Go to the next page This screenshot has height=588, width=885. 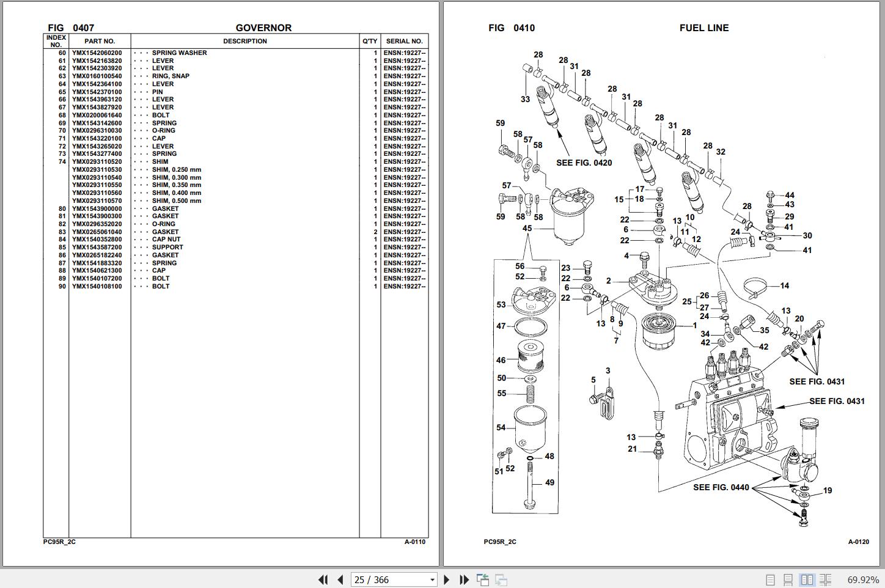point(446,579)
